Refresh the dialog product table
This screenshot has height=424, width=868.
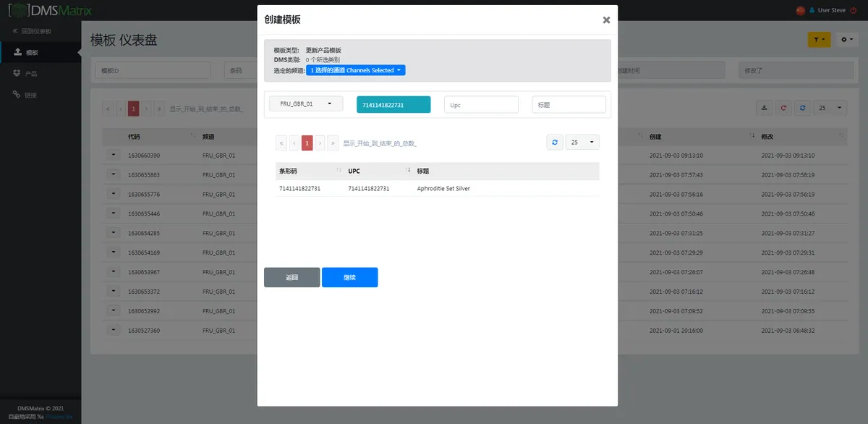click(x=555, y=143)
